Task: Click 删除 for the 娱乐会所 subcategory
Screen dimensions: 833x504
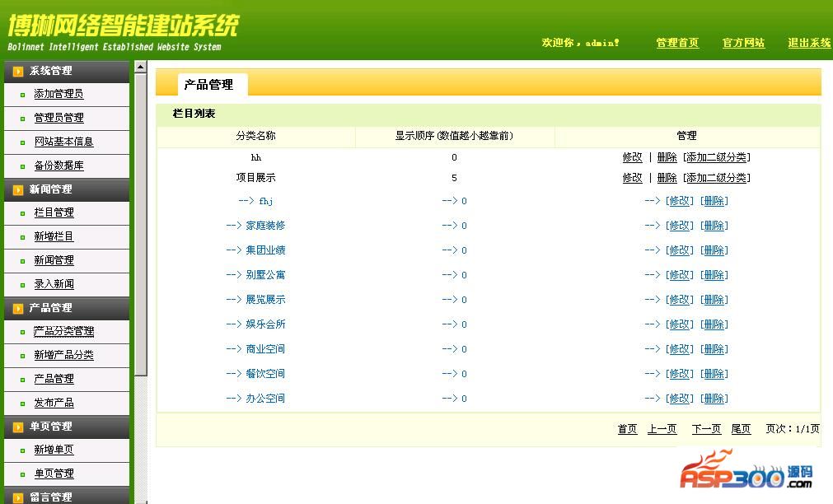Action: 714,324
